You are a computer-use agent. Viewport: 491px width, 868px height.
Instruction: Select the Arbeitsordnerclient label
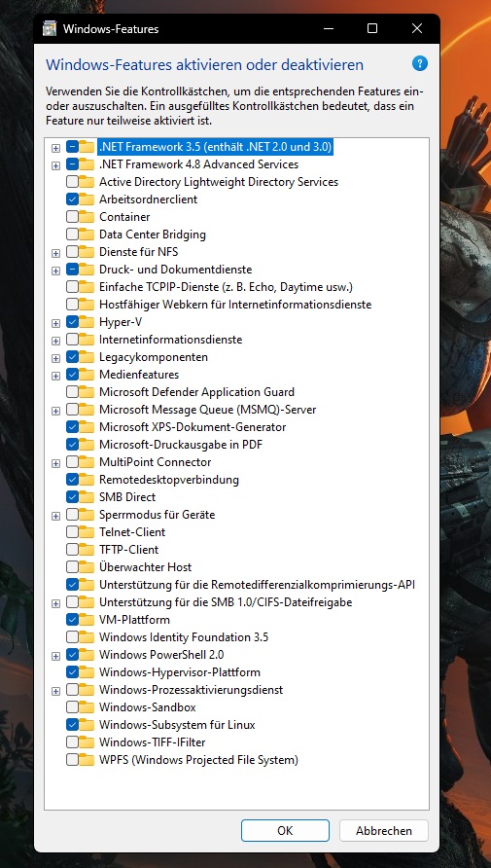148,199
